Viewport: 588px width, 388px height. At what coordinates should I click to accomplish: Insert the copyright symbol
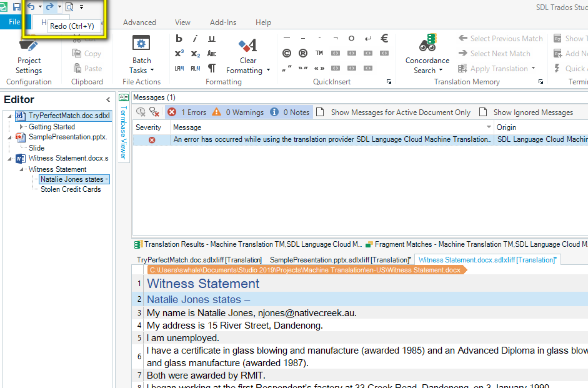(x=287, y=54)
